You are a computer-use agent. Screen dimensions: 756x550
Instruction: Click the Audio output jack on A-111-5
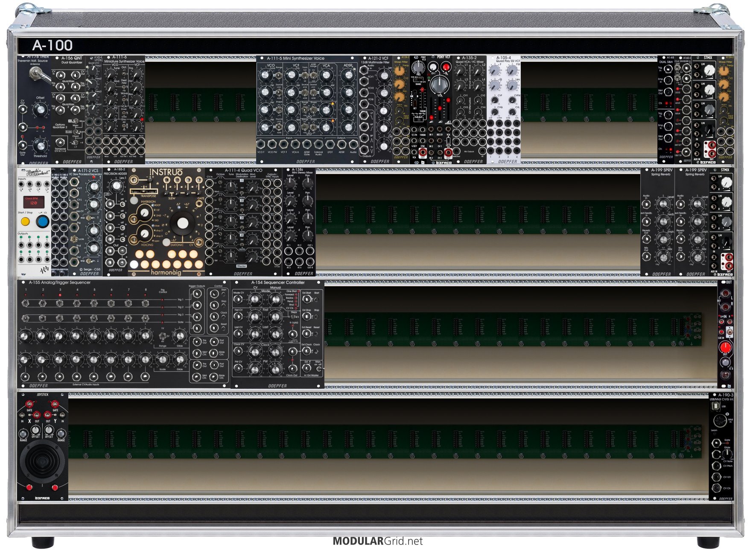(353, 145)
